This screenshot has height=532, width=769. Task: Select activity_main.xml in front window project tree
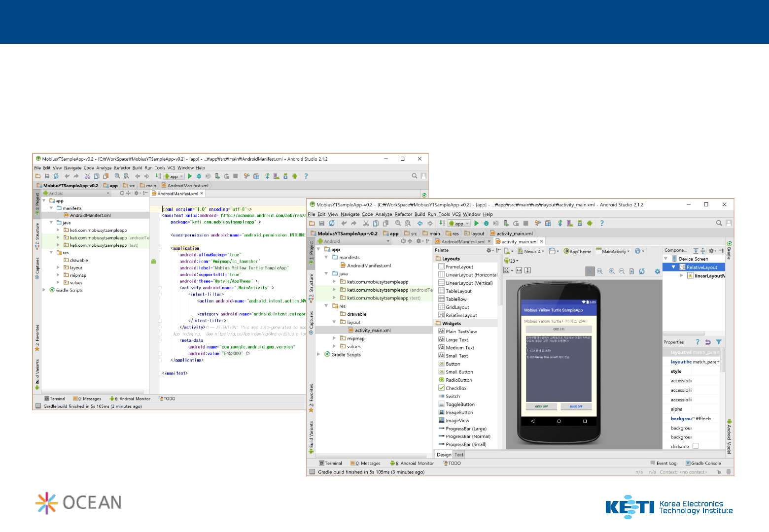pyautogui.click(x=373, y=331)
